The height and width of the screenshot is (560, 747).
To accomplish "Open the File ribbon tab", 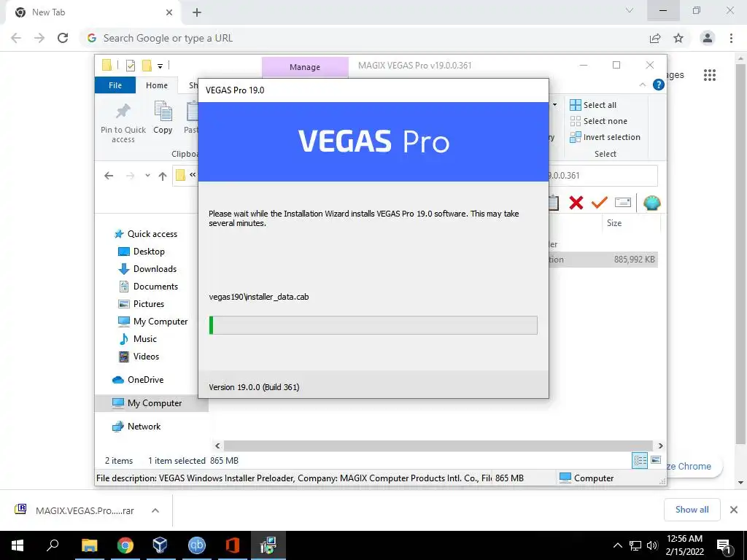I will [115, 85].
